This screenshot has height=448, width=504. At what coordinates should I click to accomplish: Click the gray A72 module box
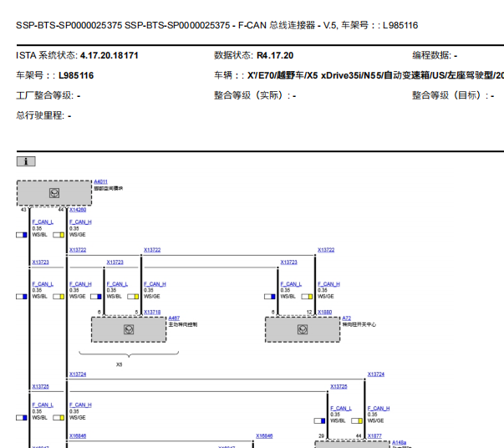click(x=303, y=329)
